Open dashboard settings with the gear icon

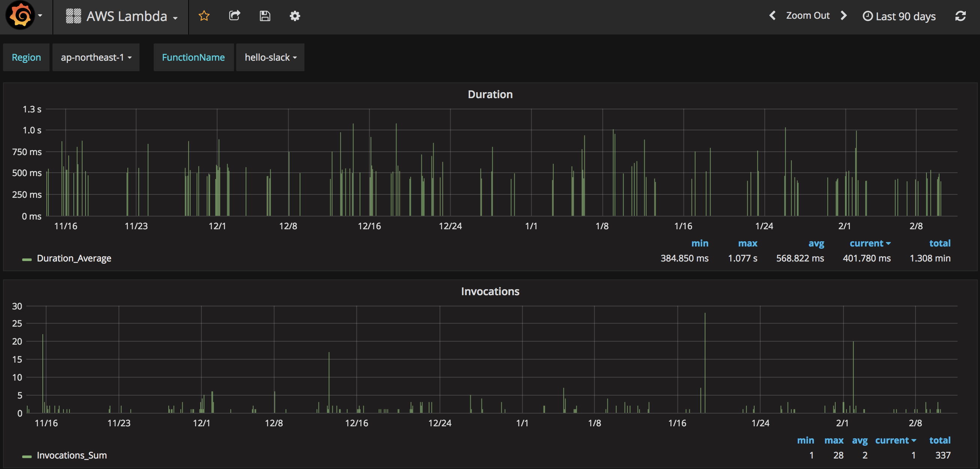pos(295,16)
